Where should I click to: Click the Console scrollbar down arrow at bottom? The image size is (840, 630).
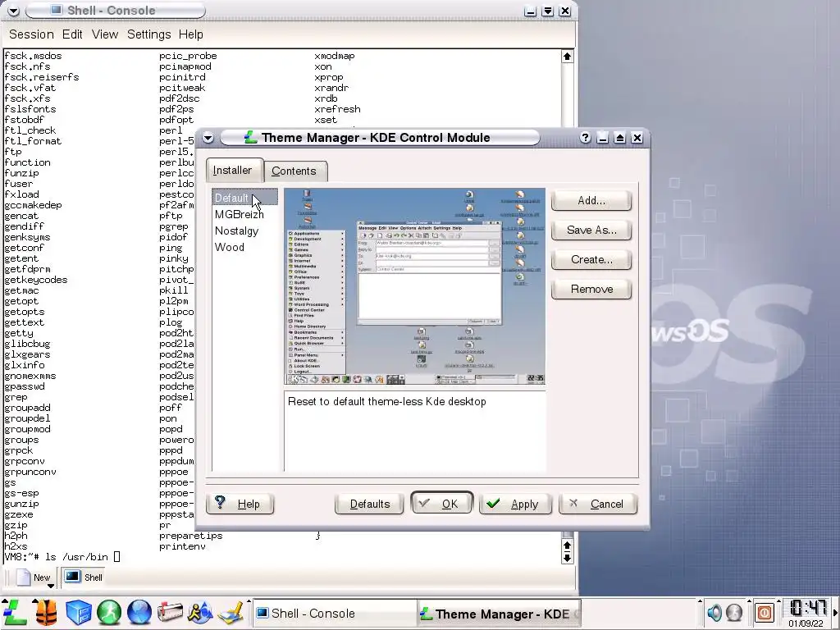pos(568,557)
